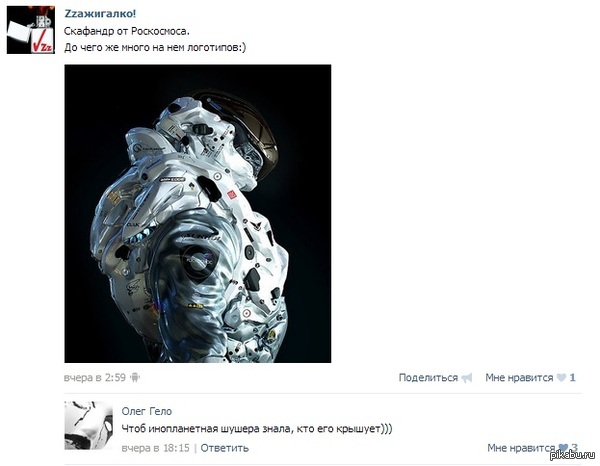The height and width of the screenshot is (466, 600).
Task: Open the Zzажигалко! group name link
Action: [100, 14]
